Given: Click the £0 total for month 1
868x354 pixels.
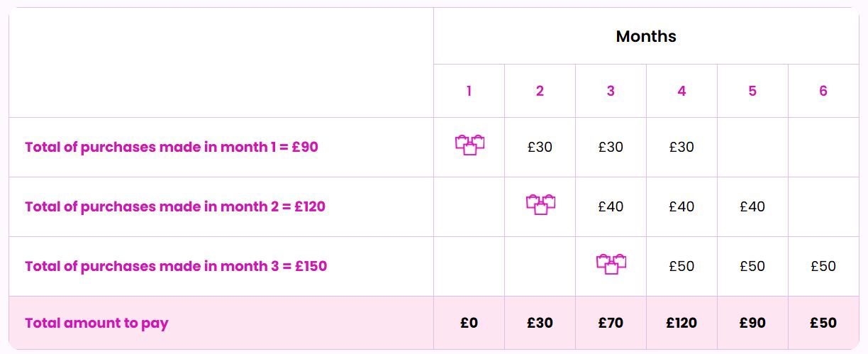Looking at the screenshot, I should (469, 323).
